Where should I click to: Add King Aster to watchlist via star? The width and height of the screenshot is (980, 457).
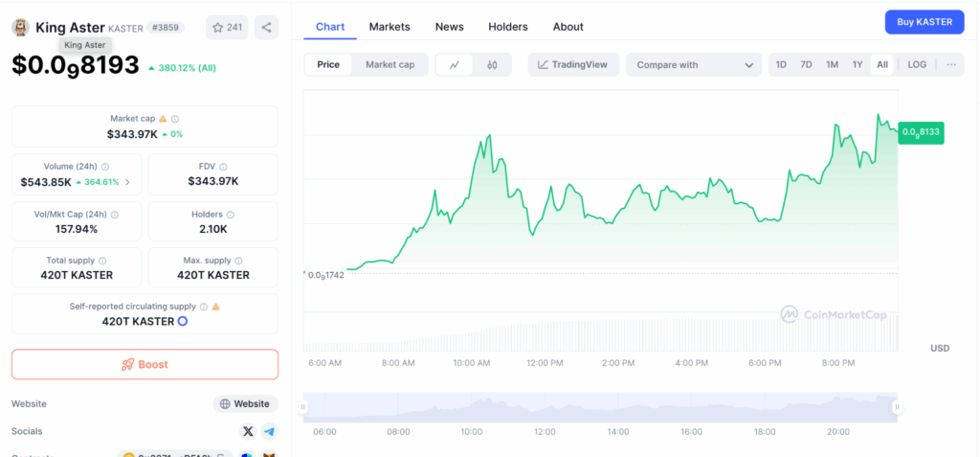click(x=226, y=28)
